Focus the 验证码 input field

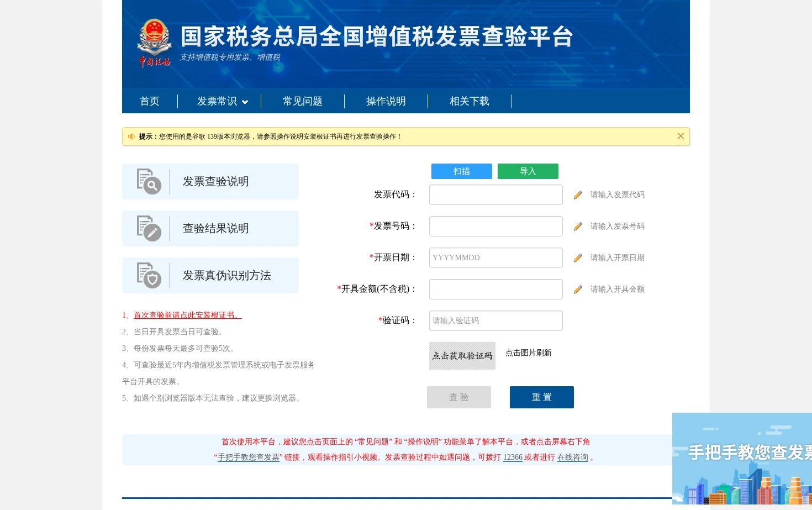pyautogui.click(x=496, y=321)
